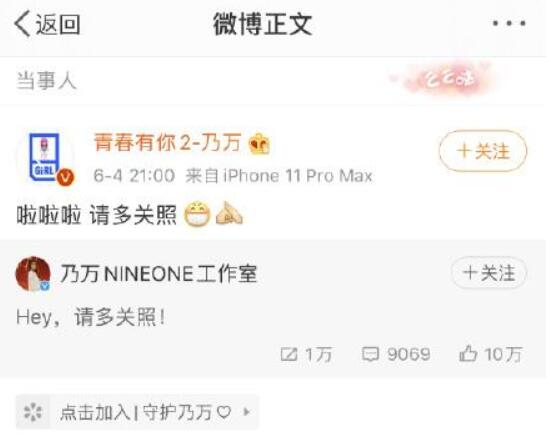This screenshot has height=441, width=550.
Task: Open the three-dot more options menu
Action: [509, 24]
